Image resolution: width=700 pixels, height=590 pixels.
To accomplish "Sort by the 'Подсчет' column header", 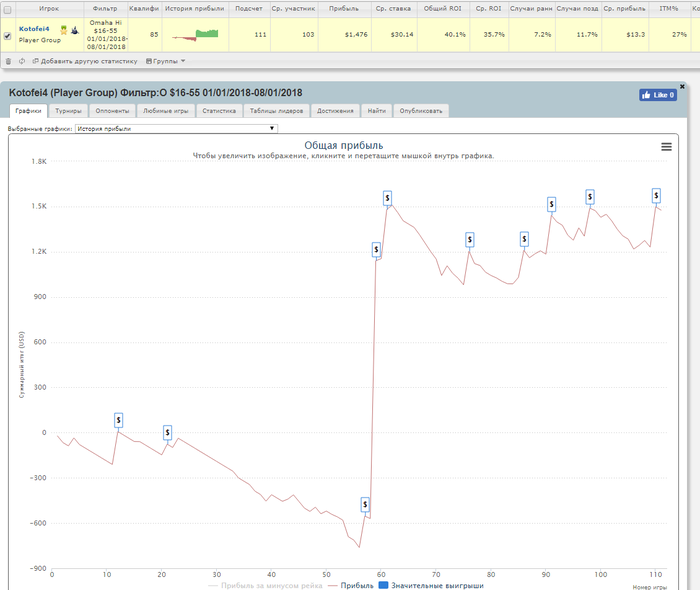I will pos(249,9).
